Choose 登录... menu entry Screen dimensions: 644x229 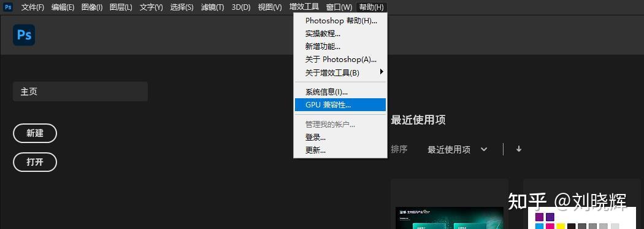coord(340,138)
